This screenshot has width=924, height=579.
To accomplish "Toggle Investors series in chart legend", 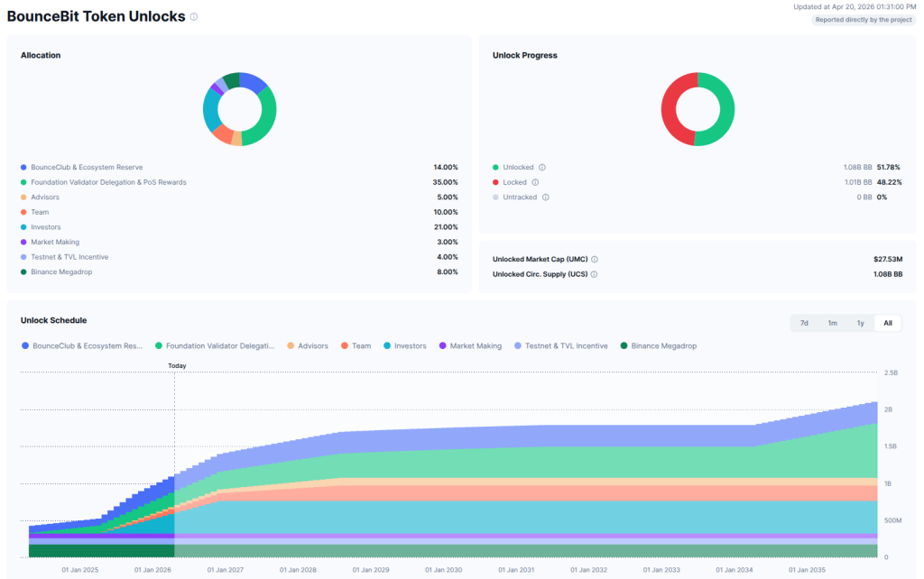I will (x=405, y=346).
